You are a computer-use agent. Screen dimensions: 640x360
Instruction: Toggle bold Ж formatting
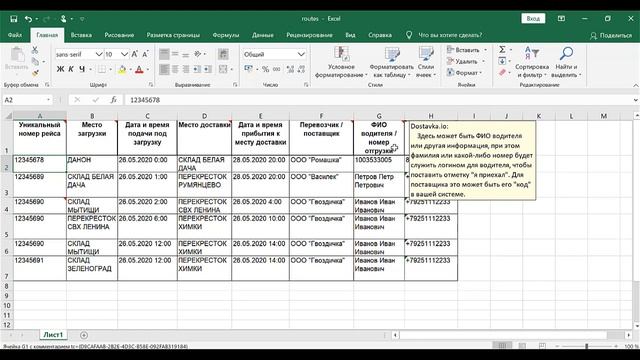60,69
